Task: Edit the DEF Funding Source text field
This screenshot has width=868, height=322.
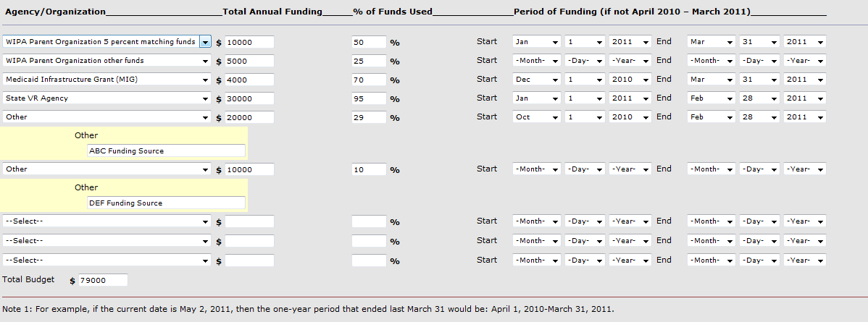Action: pyautogui.click(x=166, y=203)
